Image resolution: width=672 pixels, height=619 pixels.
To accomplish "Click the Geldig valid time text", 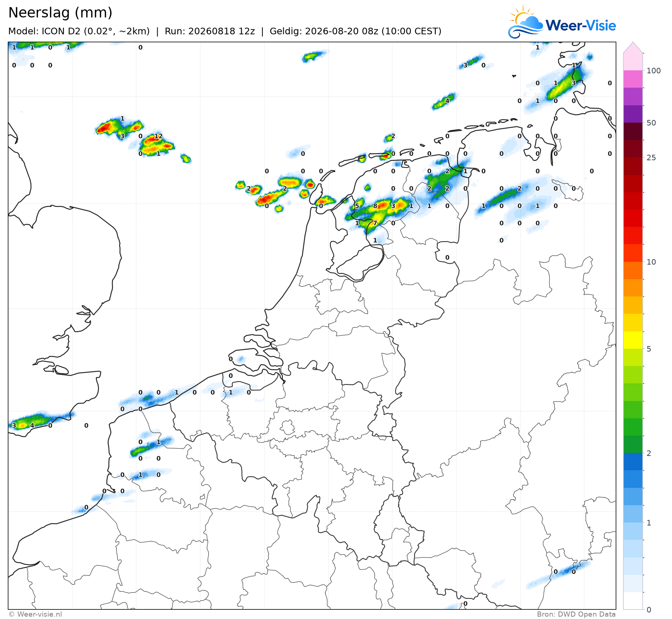I will (x=356, y=31).
